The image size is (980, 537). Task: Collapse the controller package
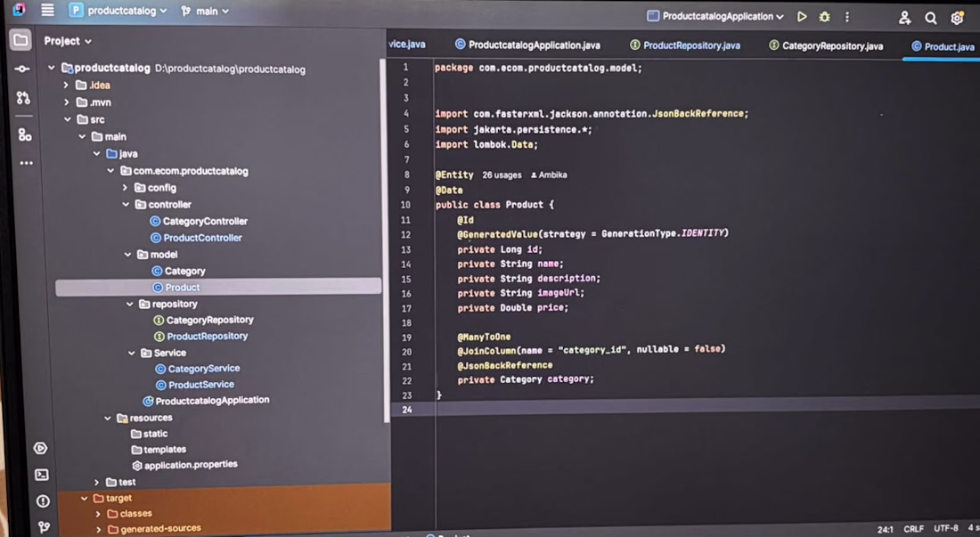click(126, 204)
